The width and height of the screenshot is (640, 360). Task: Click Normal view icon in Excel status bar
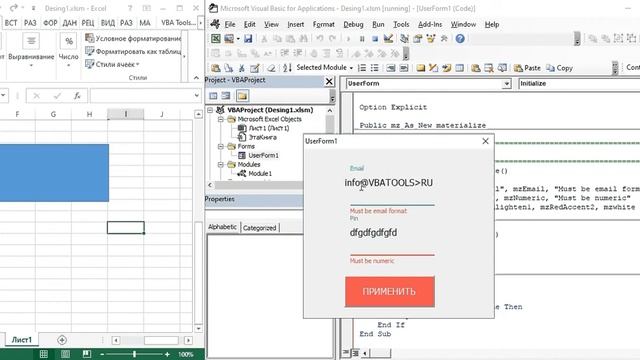coord(44,354)
